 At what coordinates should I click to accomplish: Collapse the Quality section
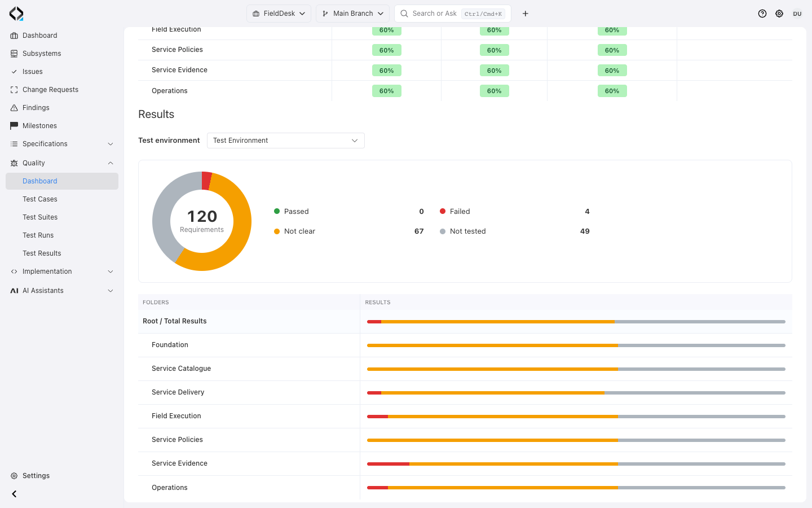click(62, 163)
